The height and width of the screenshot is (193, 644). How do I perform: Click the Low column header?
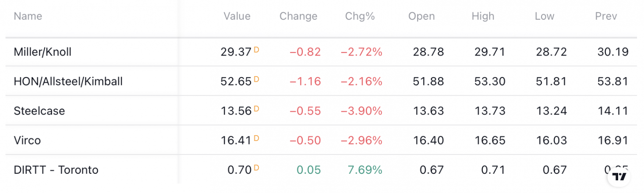click(545, 16)
